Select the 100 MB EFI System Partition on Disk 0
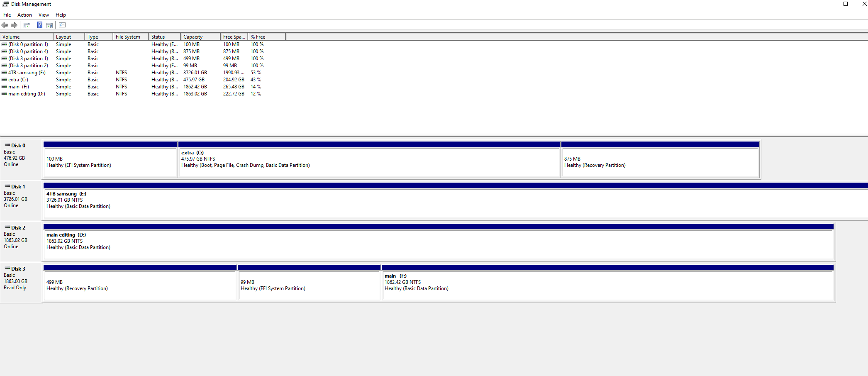The image size is (868, 376). coord(110,159)
